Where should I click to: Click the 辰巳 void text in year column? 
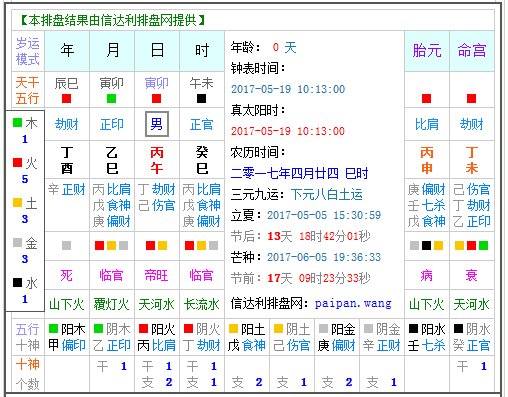(66, 83)
